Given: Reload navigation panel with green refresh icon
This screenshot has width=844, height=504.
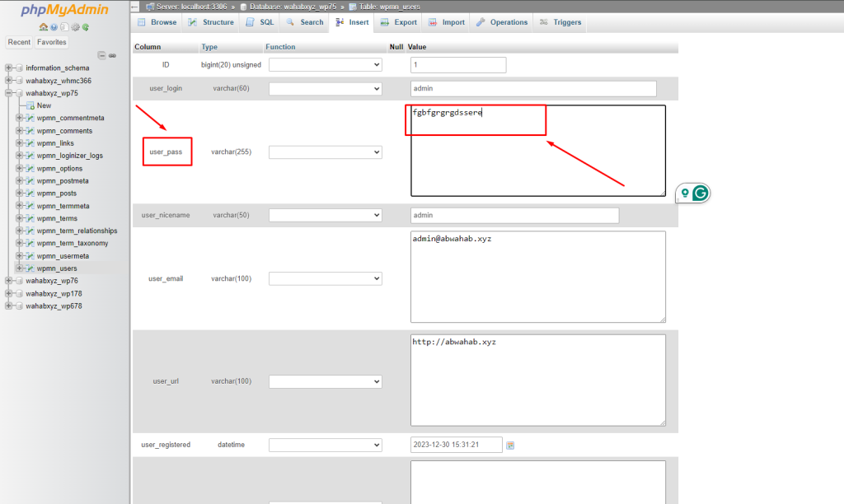Looking at the screenshot, I should [86, 27].
